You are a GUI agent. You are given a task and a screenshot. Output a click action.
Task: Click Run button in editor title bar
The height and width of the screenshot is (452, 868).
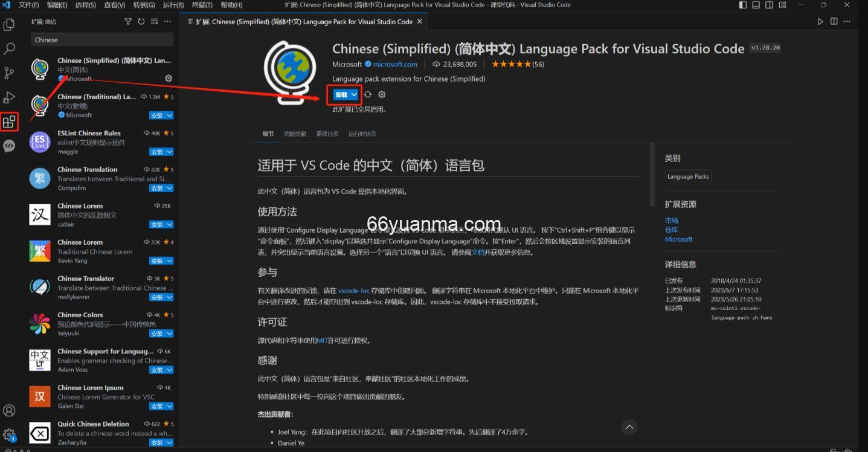[820, 21]
